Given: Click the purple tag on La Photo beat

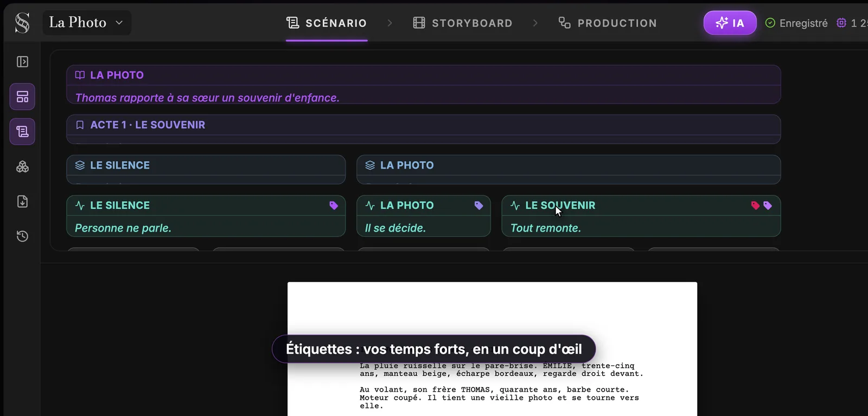Looking at the screenshot, I should [478, 206].
